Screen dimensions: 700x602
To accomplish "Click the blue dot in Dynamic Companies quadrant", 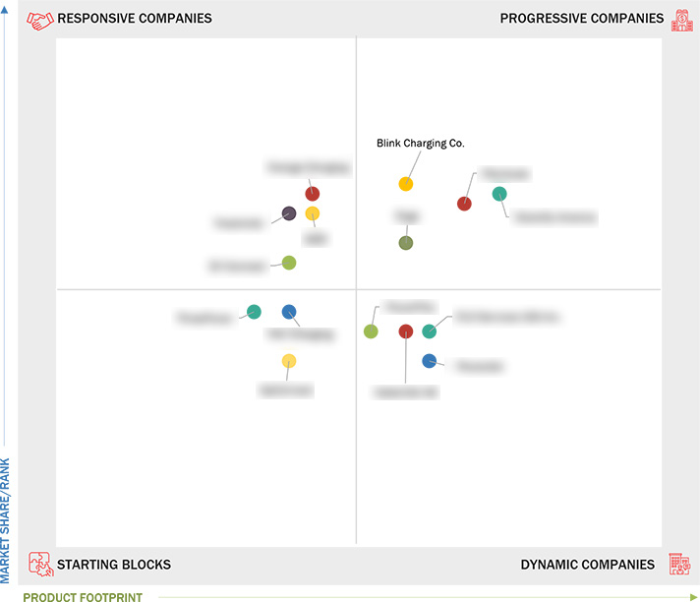I will 429,361.
